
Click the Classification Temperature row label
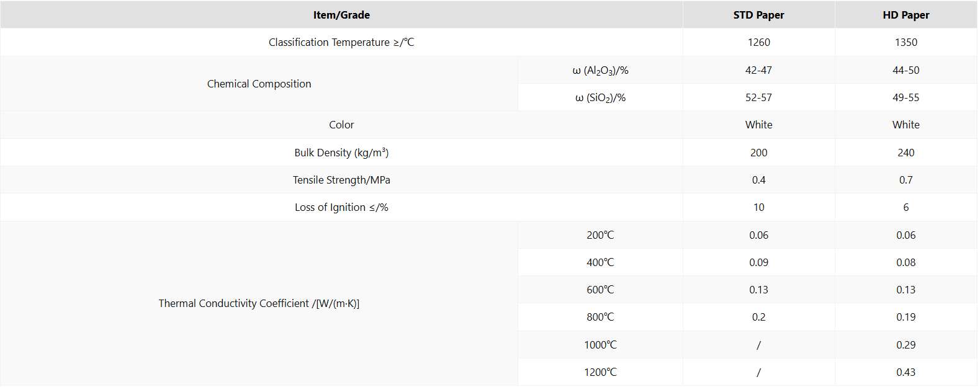341,42
